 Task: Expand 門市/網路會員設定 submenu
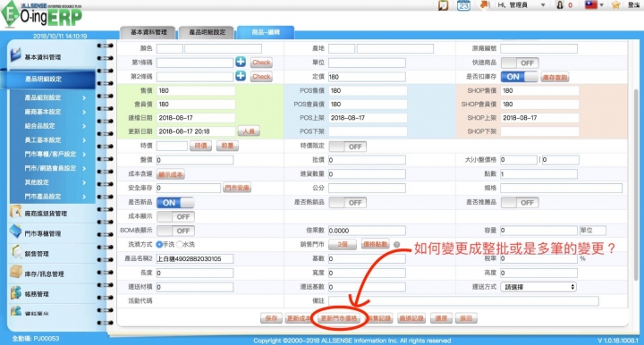(x=84, y=168)
